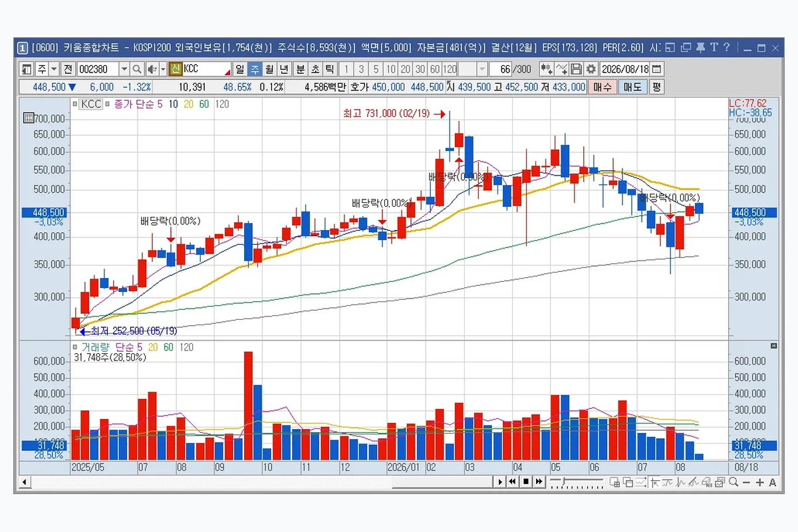Stop the chart replay
The width and height of the screenshot is (798, 532).
click(x=525, y=481)
